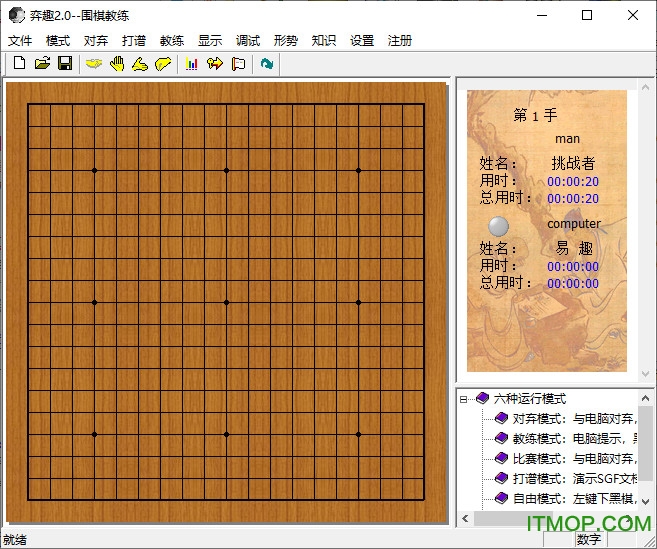The height and width of the screenshot is (549, 657).
Task: Collapse the 六种运行模式 tree node
Action: 463,399
